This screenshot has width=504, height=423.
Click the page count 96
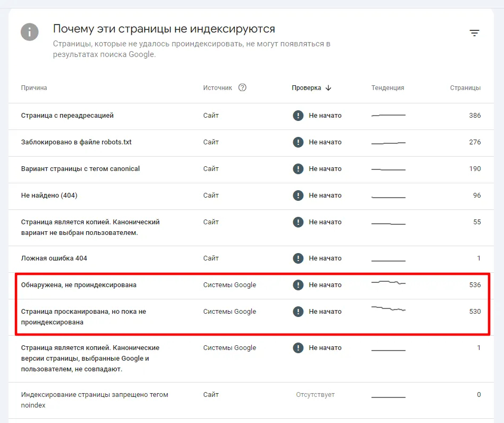tap(477, 196)
